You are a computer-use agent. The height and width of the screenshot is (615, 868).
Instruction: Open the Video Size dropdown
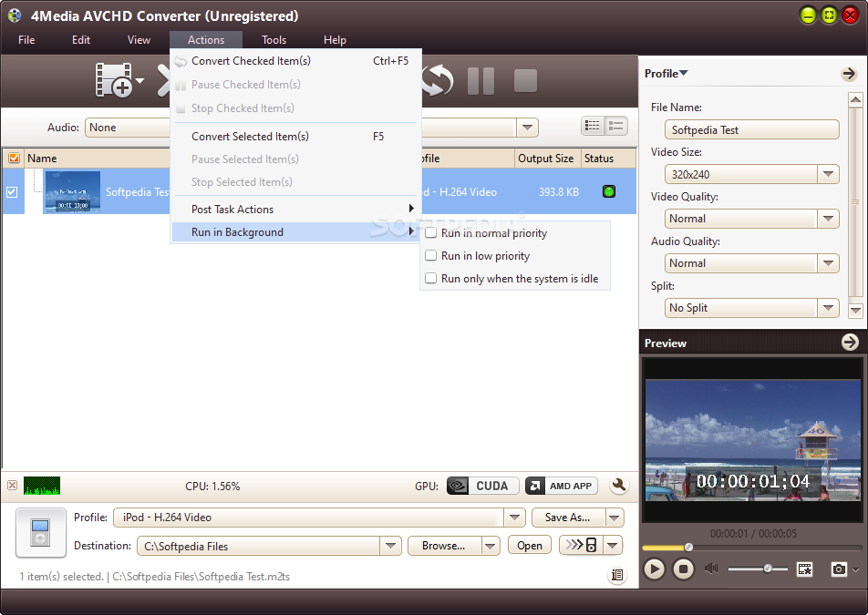coord(828,174)
